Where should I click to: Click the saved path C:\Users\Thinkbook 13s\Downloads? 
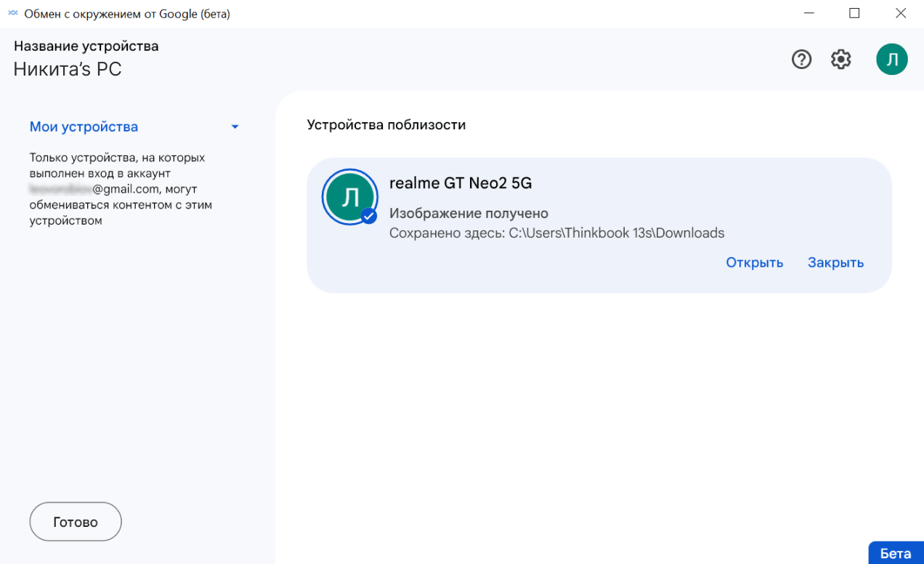coord(556,233)
